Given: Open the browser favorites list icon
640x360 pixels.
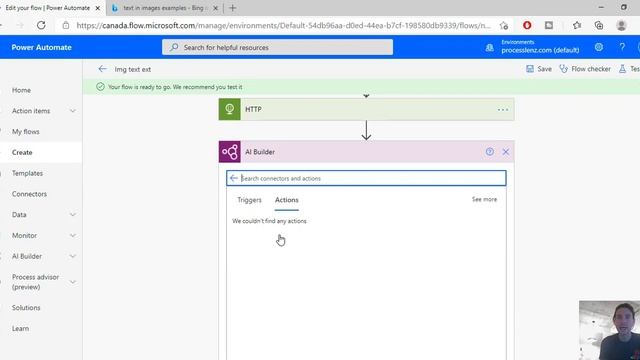Looking at the screenshot, I should pyautogui.click(x=577, y=25).
